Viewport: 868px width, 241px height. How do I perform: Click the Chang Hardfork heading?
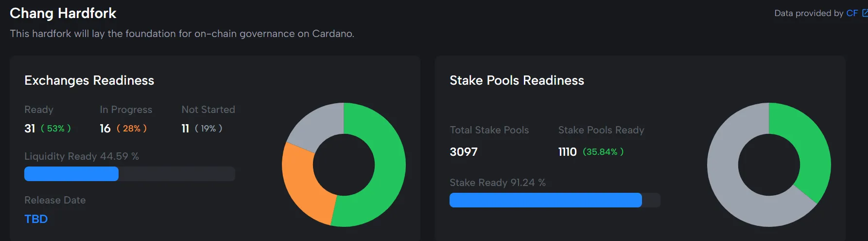[x=63, y=13]
